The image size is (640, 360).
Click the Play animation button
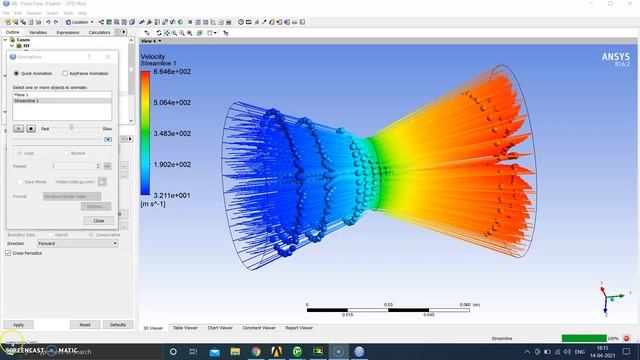18,129
